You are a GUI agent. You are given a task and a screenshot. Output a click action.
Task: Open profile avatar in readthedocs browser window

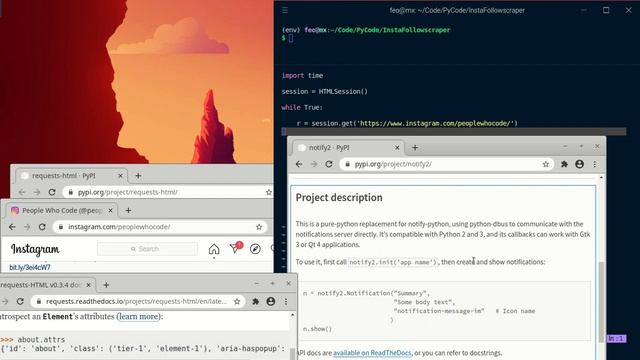tap(271, 302)
